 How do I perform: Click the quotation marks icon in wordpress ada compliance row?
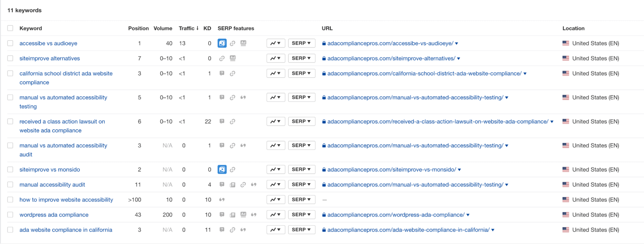point(254,215)
